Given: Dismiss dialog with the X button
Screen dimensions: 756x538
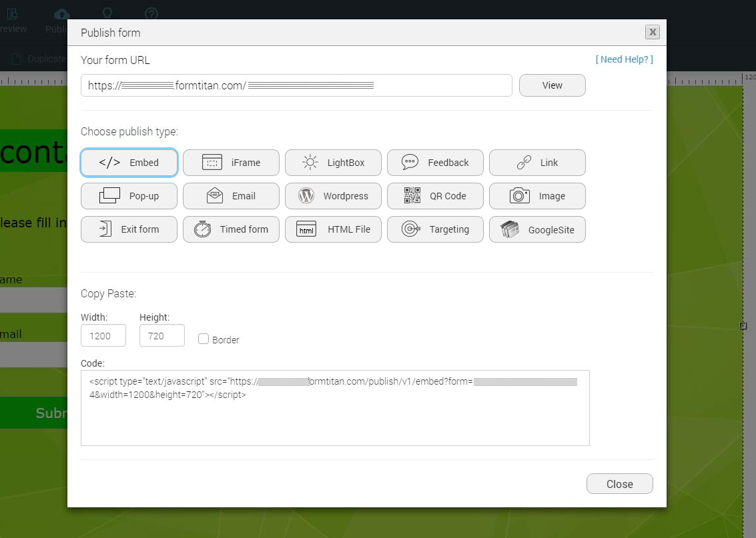Looking at the screenshot, I should 653,32.
